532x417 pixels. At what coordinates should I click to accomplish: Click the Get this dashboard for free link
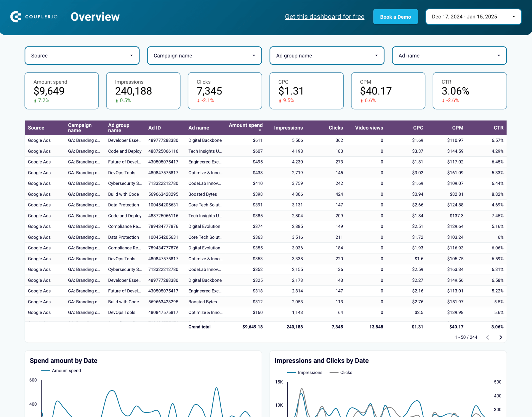click(x=324, y=17)
